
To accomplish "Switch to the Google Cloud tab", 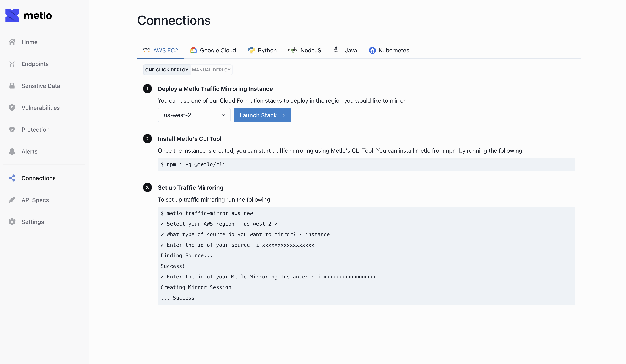I will 213,50.
